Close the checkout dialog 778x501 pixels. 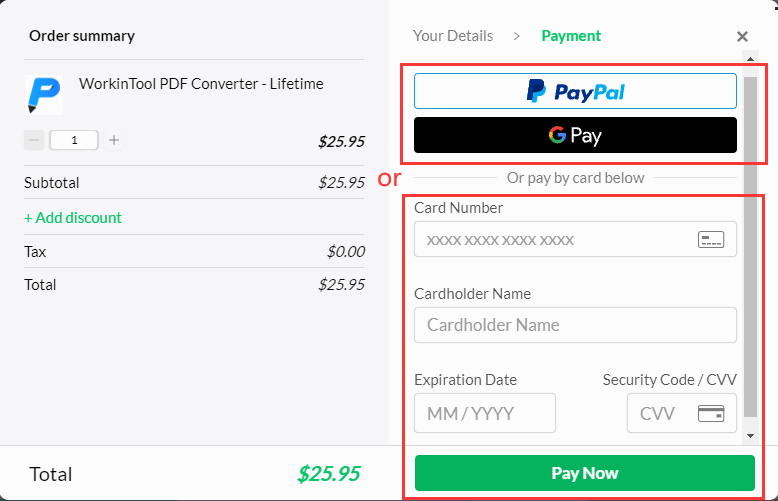[x=742, y=37]
